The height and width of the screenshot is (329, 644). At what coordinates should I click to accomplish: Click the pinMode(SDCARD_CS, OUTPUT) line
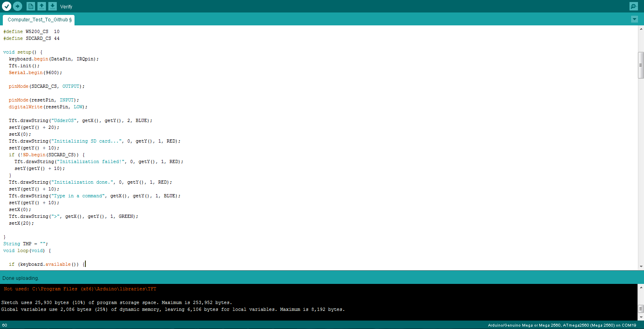pyautogui.click(x=47, y=86)
